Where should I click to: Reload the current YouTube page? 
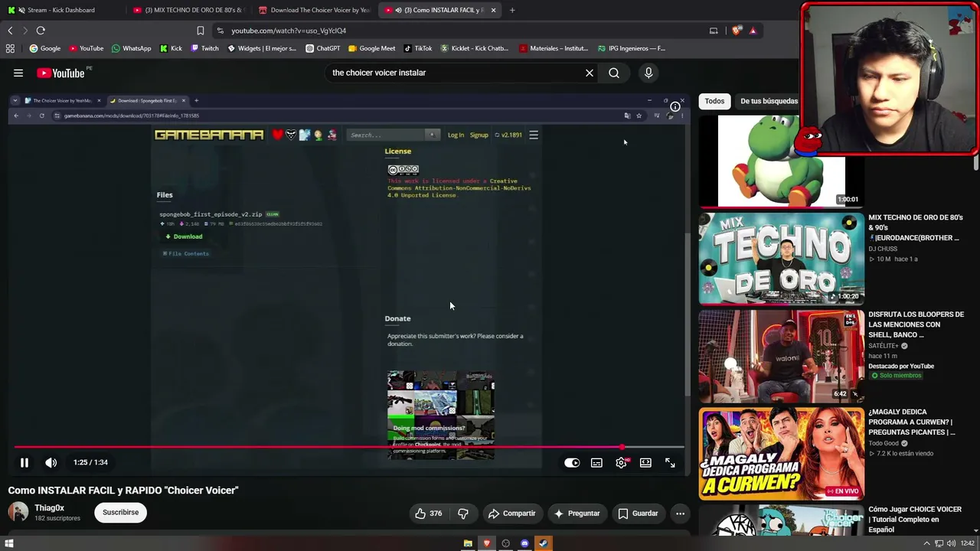click(41, 31)
